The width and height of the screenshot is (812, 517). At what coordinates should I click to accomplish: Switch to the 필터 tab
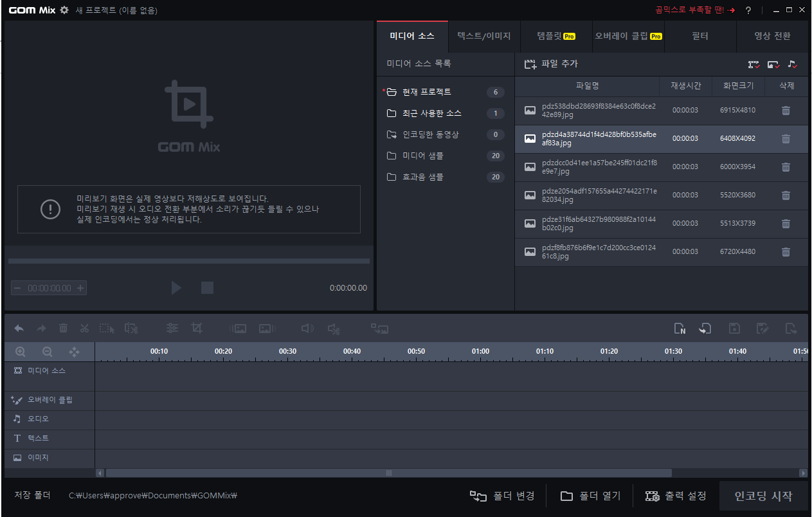(x=700, y=37)
